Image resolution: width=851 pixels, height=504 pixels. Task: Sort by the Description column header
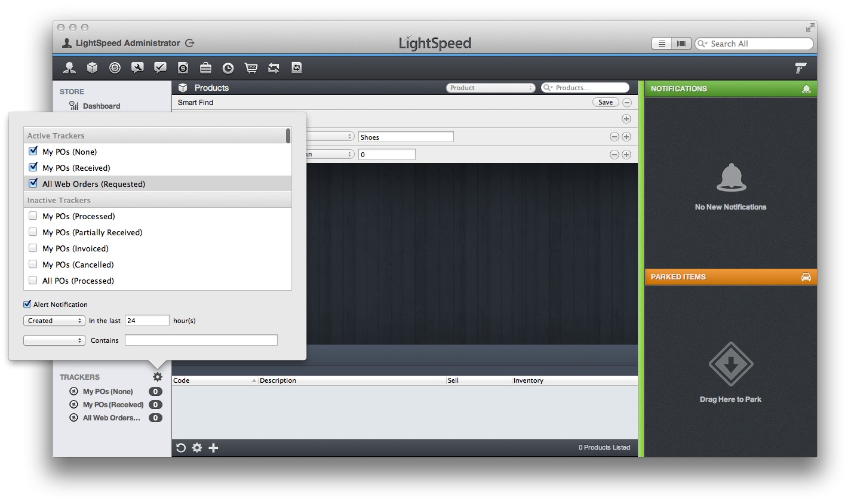pos(352,380)
